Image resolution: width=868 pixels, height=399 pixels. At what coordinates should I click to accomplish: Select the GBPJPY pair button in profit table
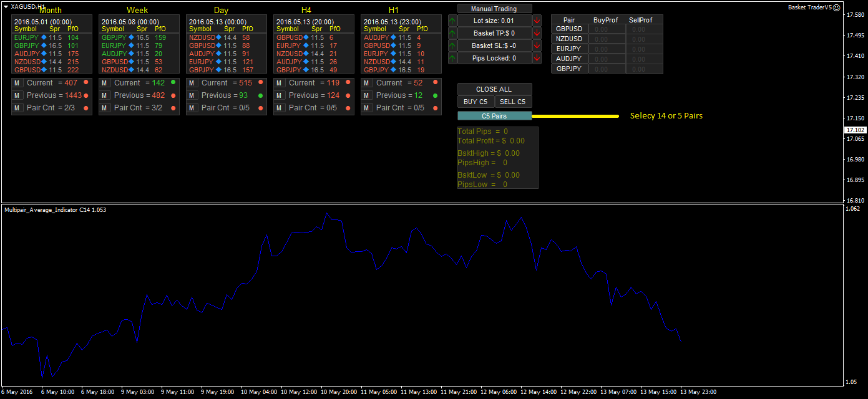click(x=569, y=69)
